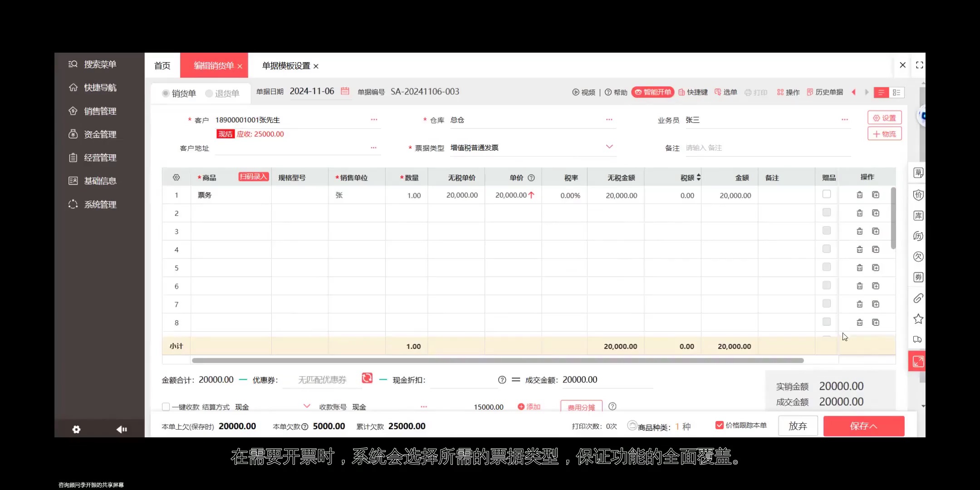The image size is (980, 490).
Task: Uncheck 价格跟踪本单 at the bottom
Action: tap(719, 425)
